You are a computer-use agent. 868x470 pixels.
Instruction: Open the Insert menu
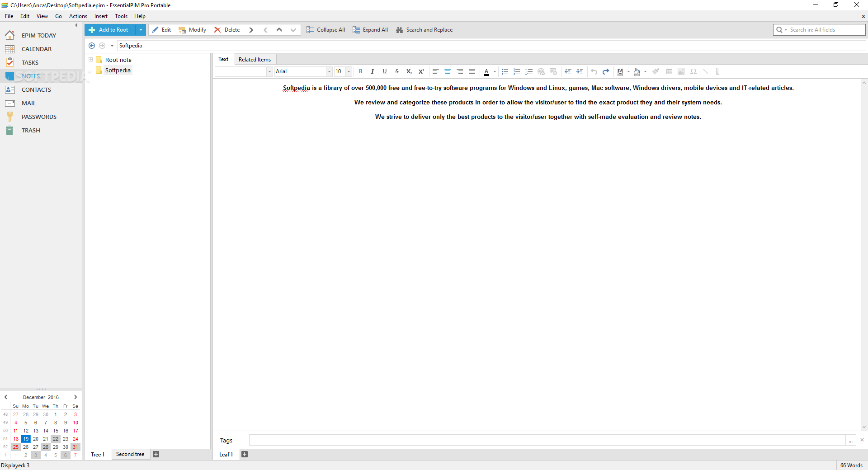(x=101, y=16)
